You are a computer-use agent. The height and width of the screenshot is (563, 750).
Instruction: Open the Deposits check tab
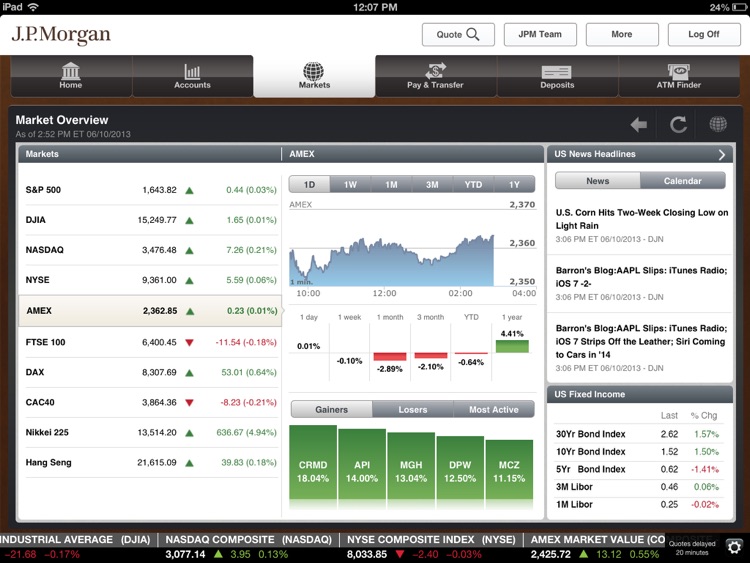click(557, 76)
